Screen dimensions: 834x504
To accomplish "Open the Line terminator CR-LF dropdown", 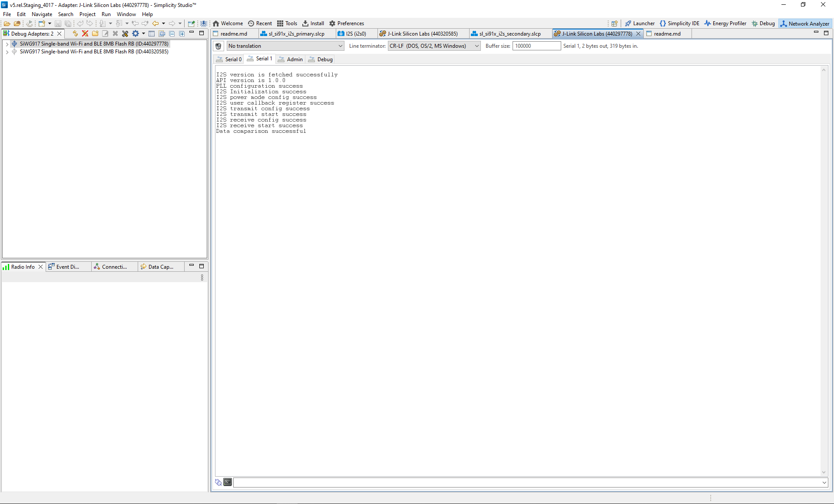I will pos(434,46).
